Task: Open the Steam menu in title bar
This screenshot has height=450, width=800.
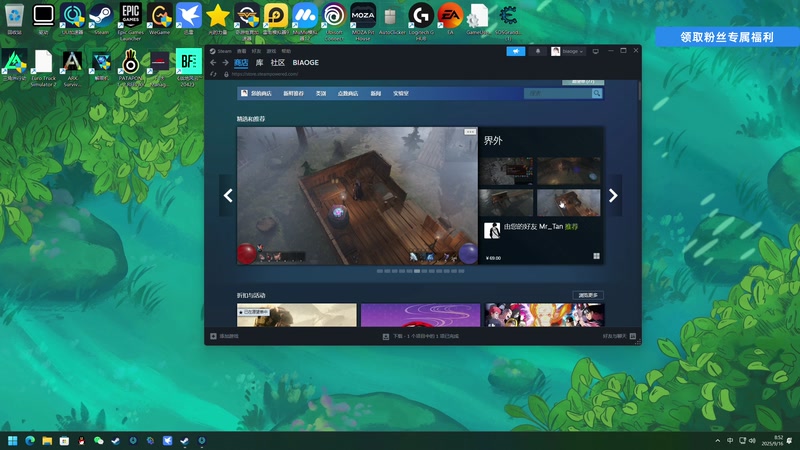Action: tap(221, 51)
